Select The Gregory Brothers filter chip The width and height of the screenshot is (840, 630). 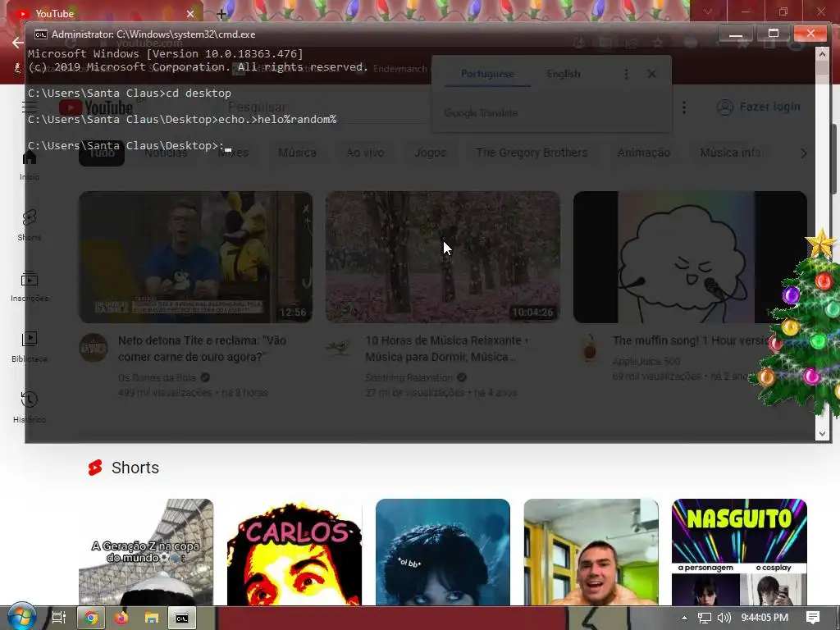click(532, 153)
